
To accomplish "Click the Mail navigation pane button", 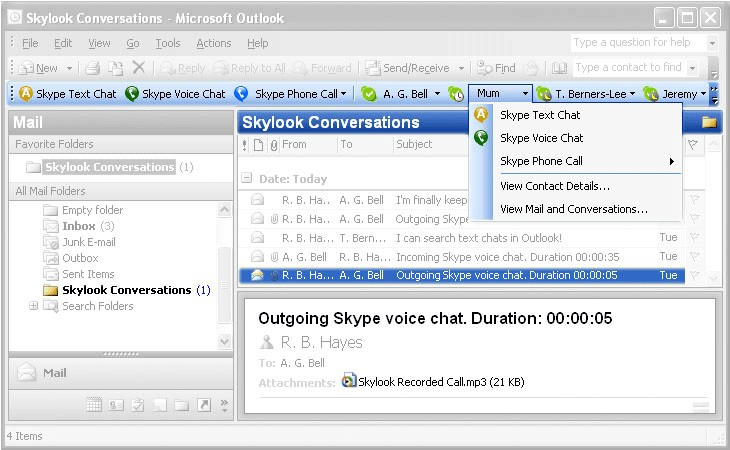I will point(121,373).
